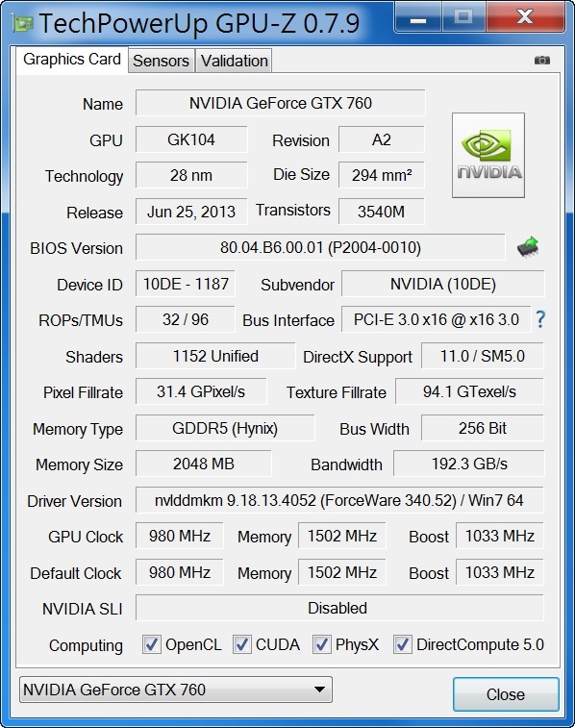Click the Boost value in Default Clock row
Image resolution: width=575 pixels, height=728 pixels.
tap(500, 572)
